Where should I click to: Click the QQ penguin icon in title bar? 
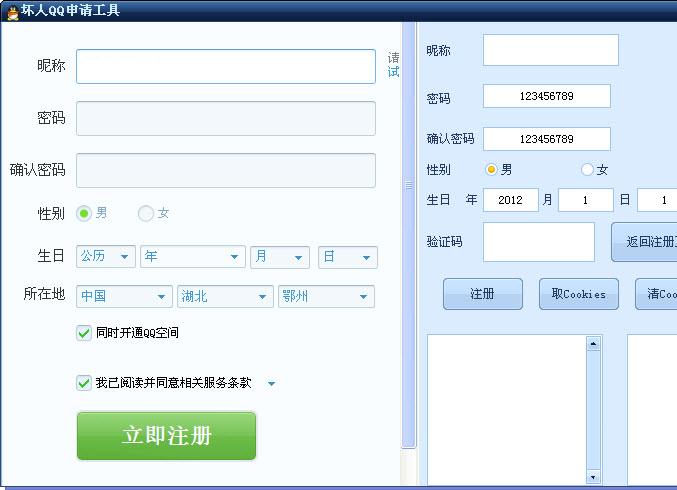click(x=10, y=10)
